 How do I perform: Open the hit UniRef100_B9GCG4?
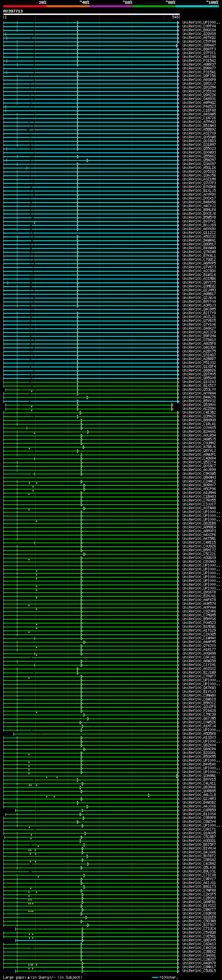coord(199,30)
